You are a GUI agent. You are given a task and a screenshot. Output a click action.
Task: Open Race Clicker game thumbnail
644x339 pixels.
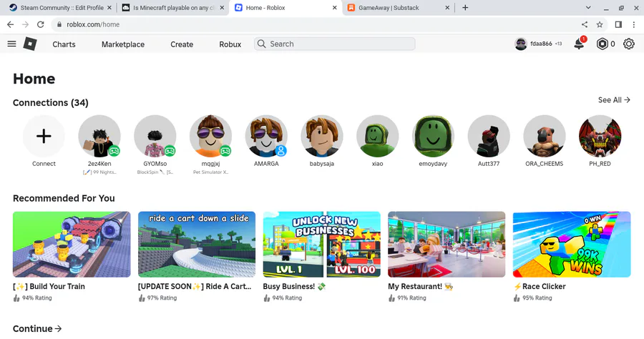point(572,244)
